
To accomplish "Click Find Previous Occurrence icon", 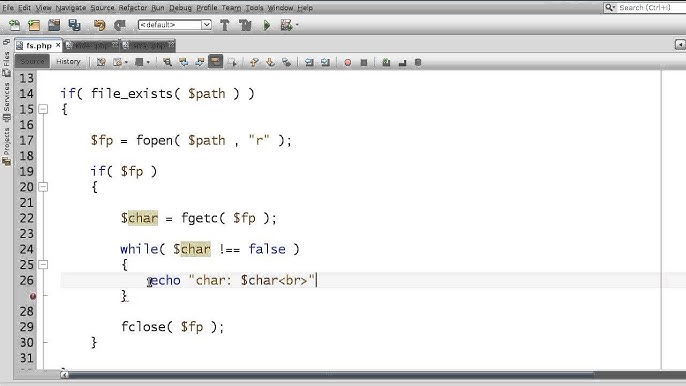I will point(183,63).
